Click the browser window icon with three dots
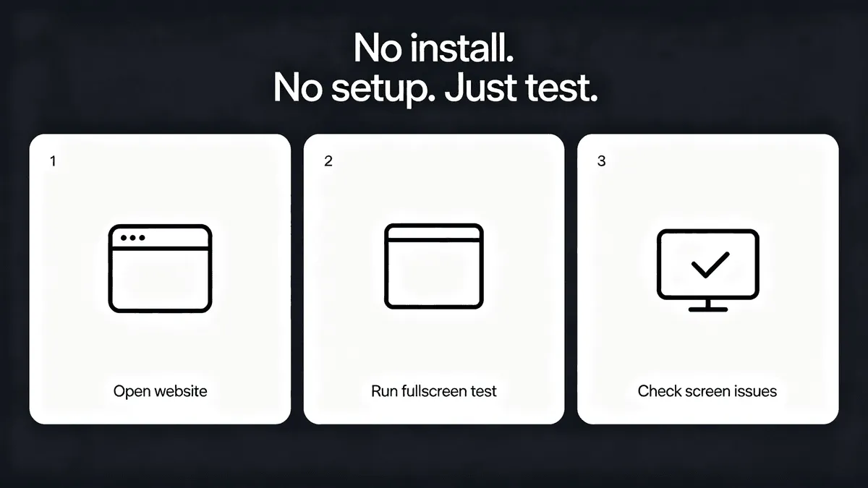Image resolution: width=868 pixels, height=488 pixels. tap(160, 268)
